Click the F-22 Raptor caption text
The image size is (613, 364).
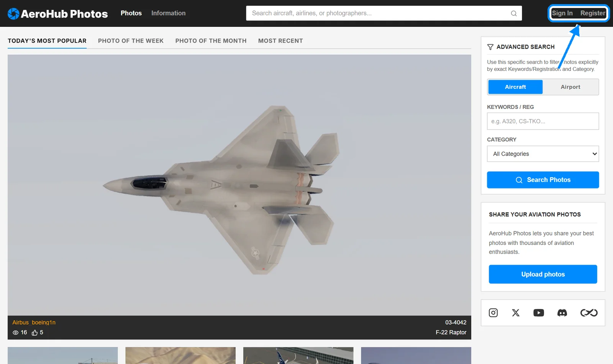(x=451, y=333)
